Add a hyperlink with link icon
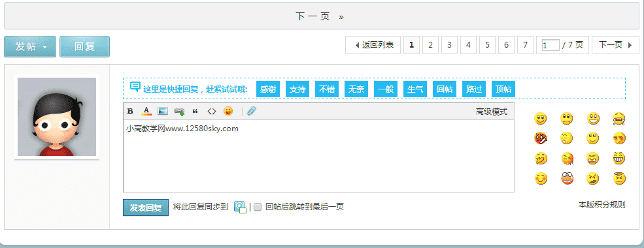 click(179, 111)
